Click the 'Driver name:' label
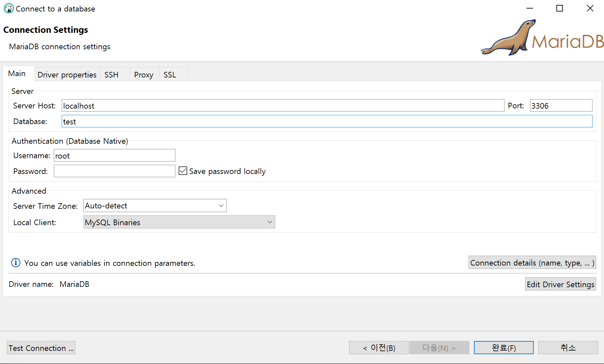The height and width of the screenshot is (364, 604). click(x=31, y=284)
